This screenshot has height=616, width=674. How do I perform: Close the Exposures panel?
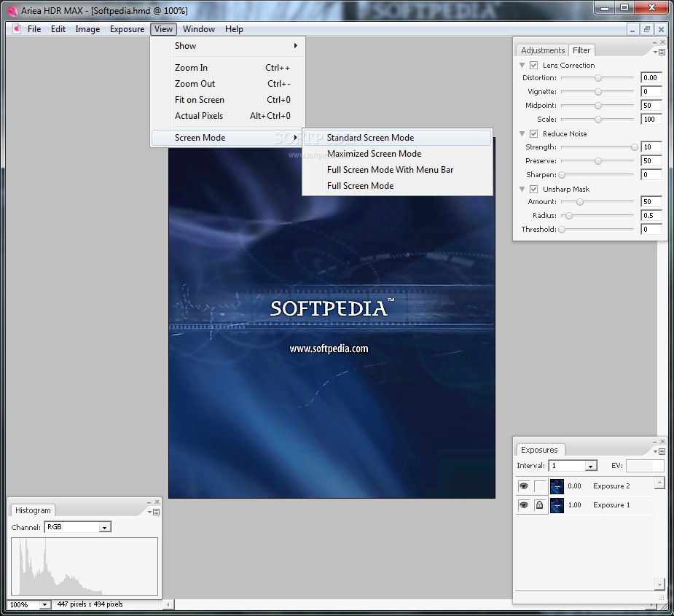(662, 441)
